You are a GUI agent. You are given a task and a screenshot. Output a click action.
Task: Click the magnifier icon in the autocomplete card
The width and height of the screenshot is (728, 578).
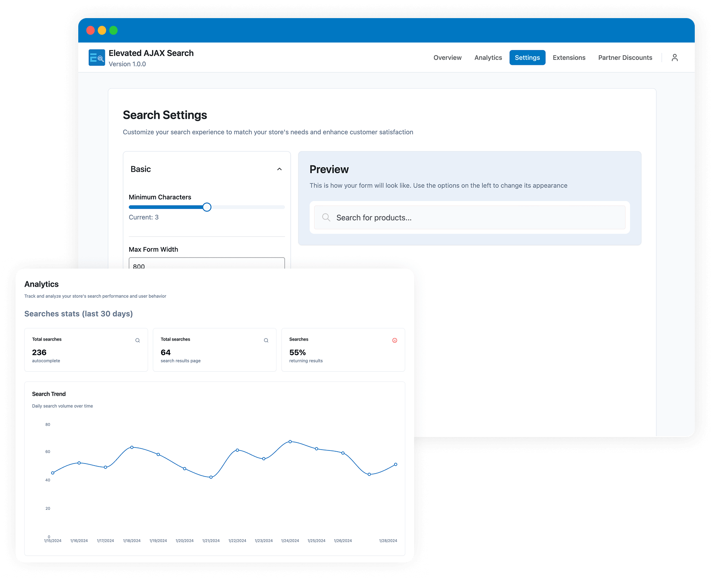138,341
